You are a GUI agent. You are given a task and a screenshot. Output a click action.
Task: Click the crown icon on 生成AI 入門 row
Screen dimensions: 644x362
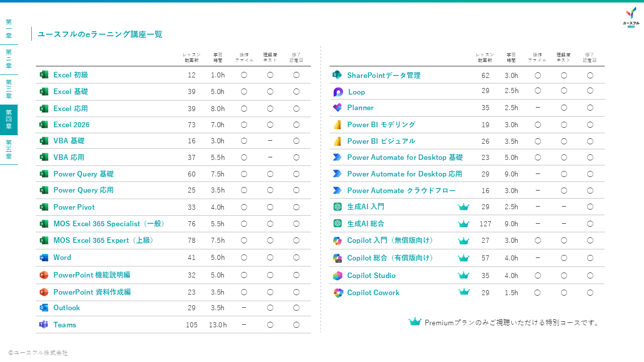tap(464, 207)
